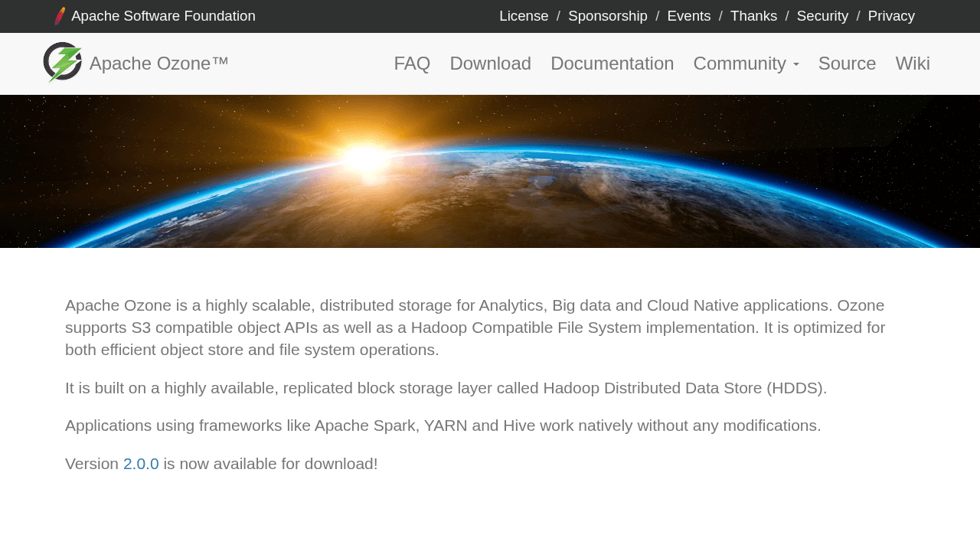Go to the Download page
This screenshot has width=980, height=551.
490,64
